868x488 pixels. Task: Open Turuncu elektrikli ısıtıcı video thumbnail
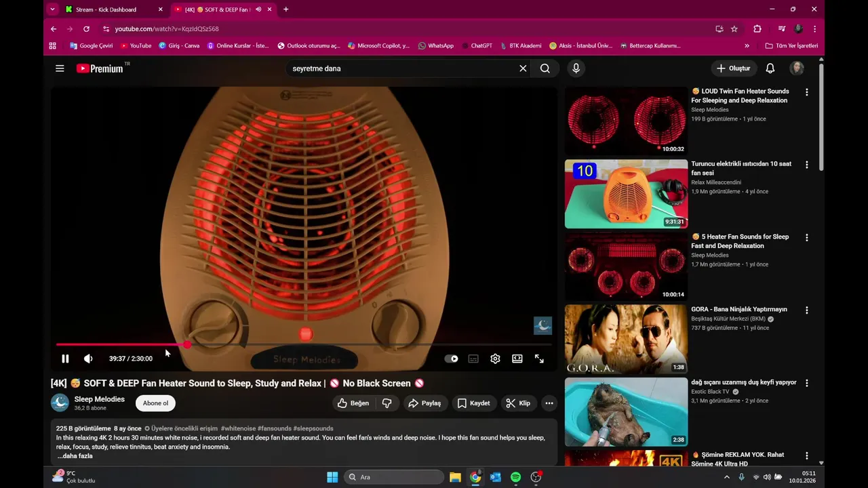coord(626,194)
